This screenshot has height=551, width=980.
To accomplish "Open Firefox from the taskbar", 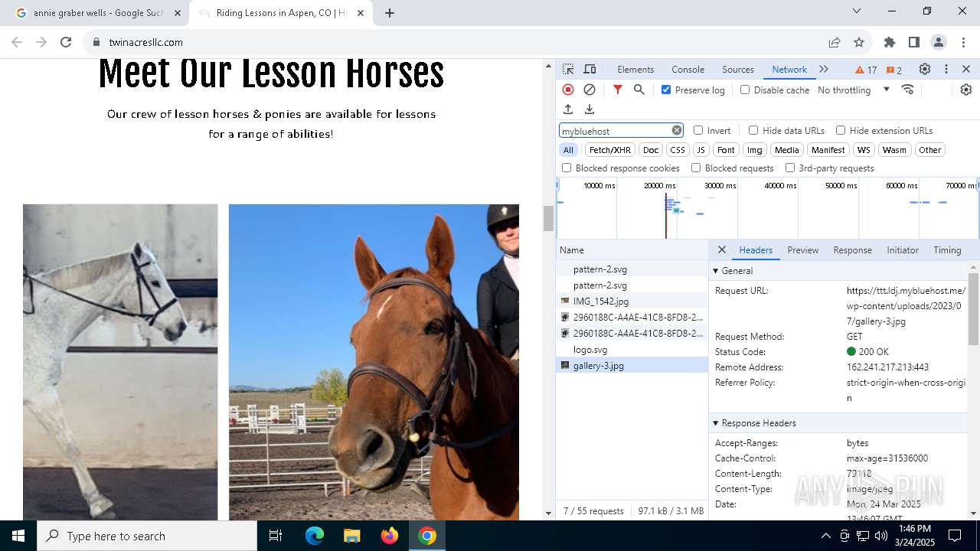I will (x=390, y=536).
